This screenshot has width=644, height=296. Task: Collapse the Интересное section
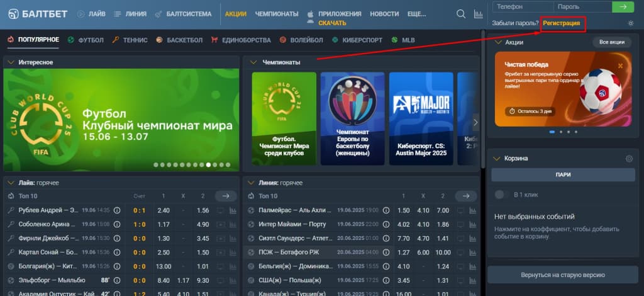pos(11,62)
